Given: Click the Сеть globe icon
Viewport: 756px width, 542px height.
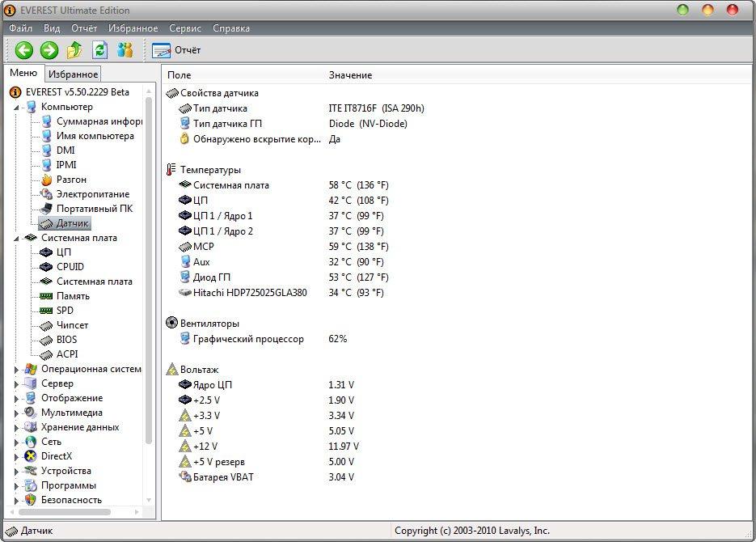Looking at the screenshot, I should click(31, 442).
